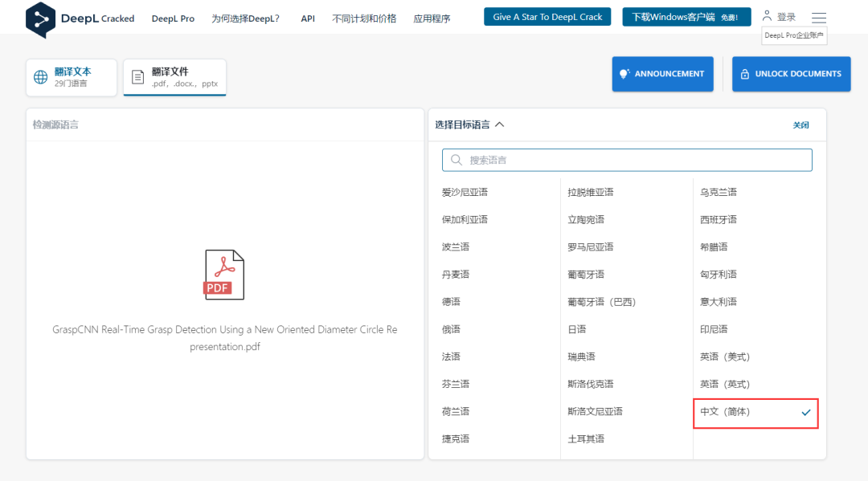This screenshot has width=868, height=481.
Task: Open 检测源语言 source language selector
Action: pyautogui.click(x=55, y=124)
